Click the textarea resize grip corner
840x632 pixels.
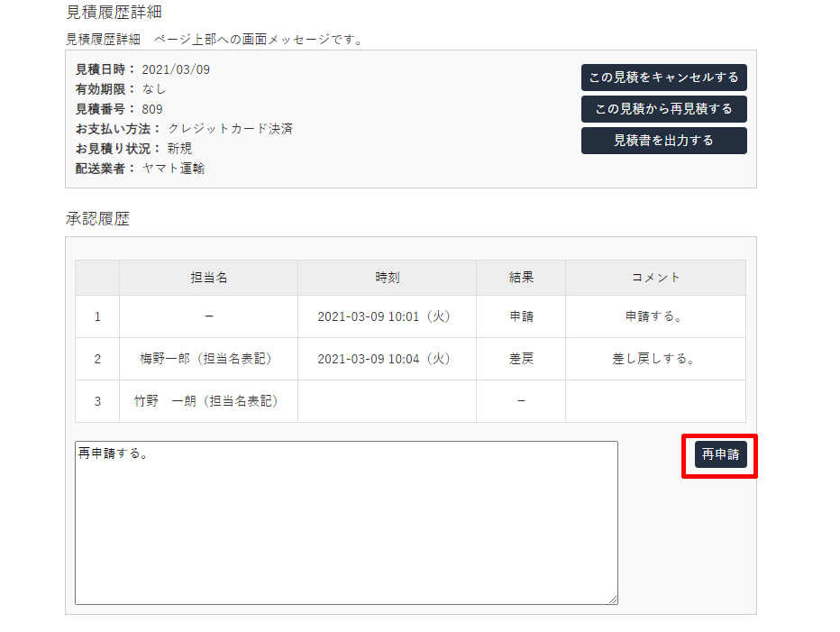pyautogui.click(x=614, y=600)
